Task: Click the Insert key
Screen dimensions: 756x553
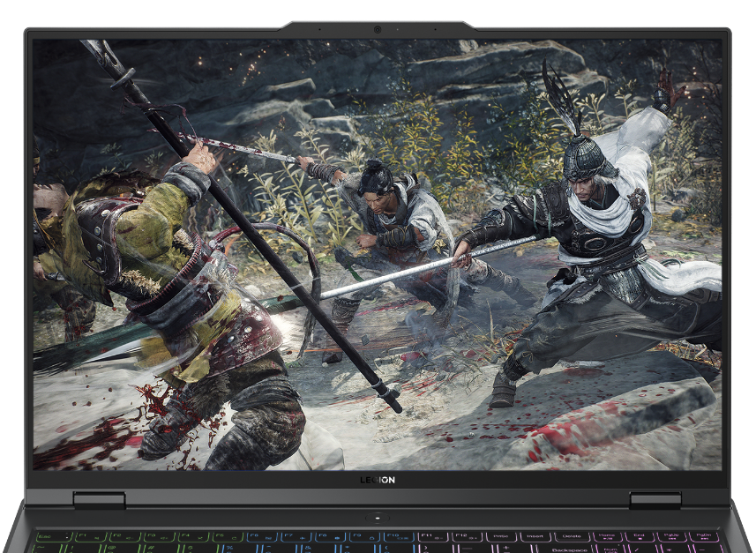Action: click(535, 536)
